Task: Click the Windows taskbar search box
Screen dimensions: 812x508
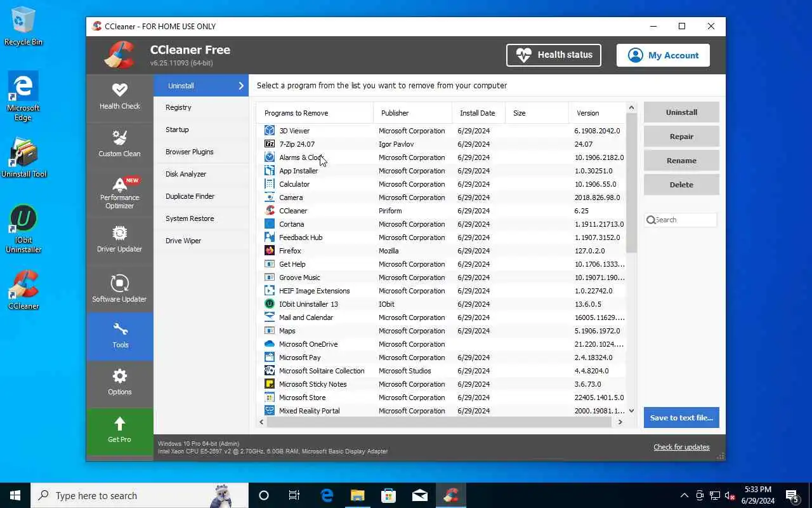Action: (140, 495)
